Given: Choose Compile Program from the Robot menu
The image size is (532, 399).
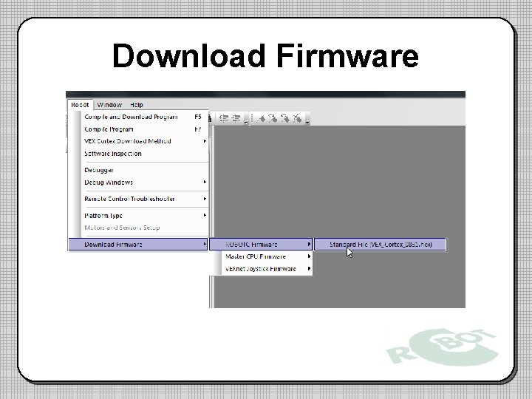Looking at the screenshot, I should [138, 129].
